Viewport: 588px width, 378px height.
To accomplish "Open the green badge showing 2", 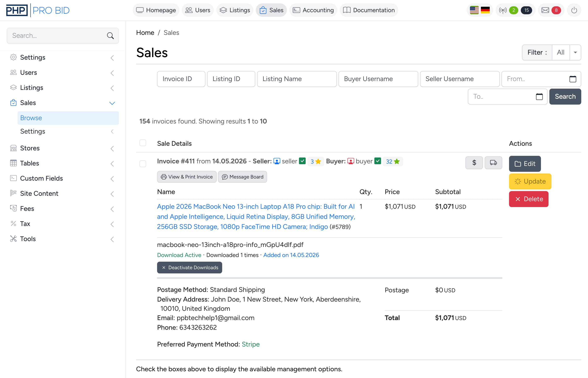I will click(x=513, y=10).
